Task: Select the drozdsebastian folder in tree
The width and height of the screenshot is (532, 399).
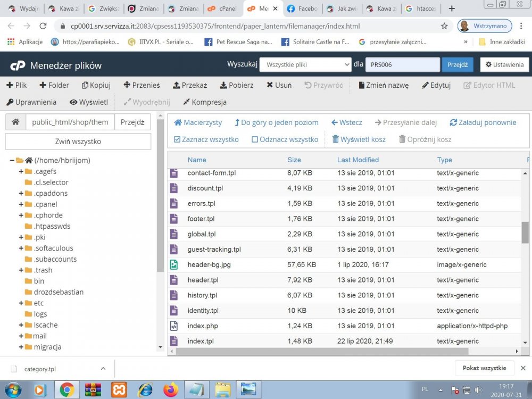Action: point(59,292)
